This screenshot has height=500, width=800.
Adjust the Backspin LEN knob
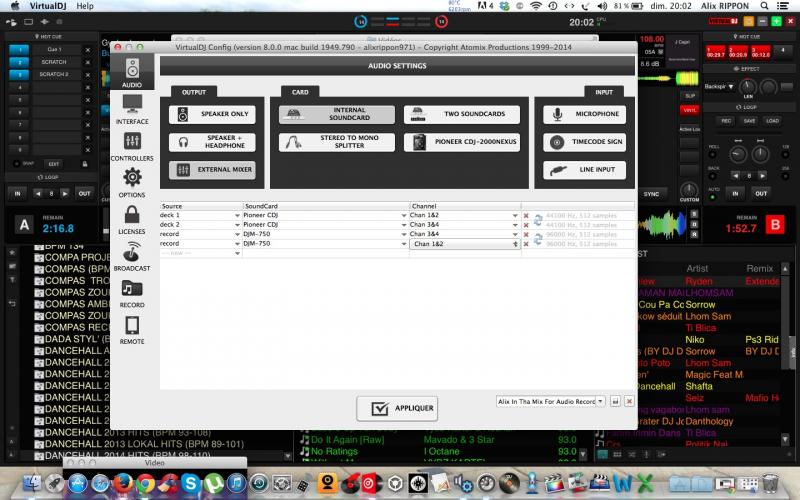tap(747, 86)
